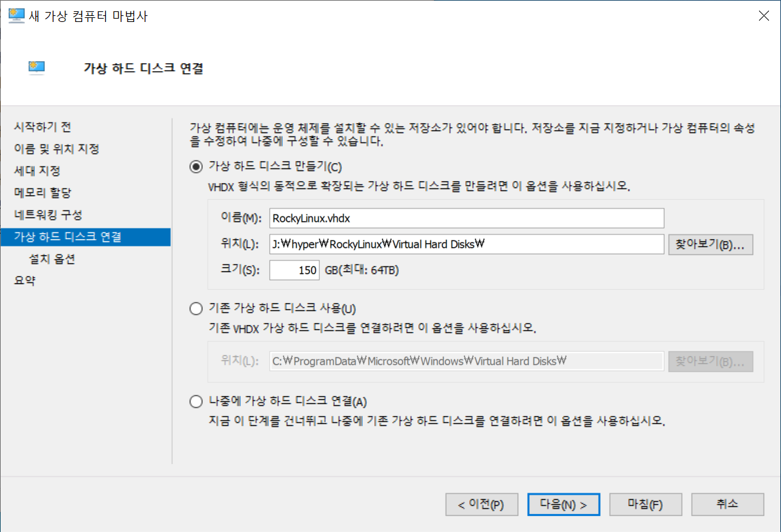Close the 새 가상 컴퓨터 마법사 window
781x532 pixels.
(764, 16)
